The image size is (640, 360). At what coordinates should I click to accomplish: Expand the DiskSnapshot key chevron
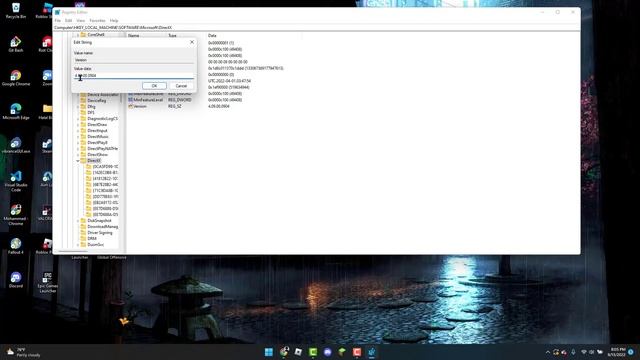tap(78, 220)
